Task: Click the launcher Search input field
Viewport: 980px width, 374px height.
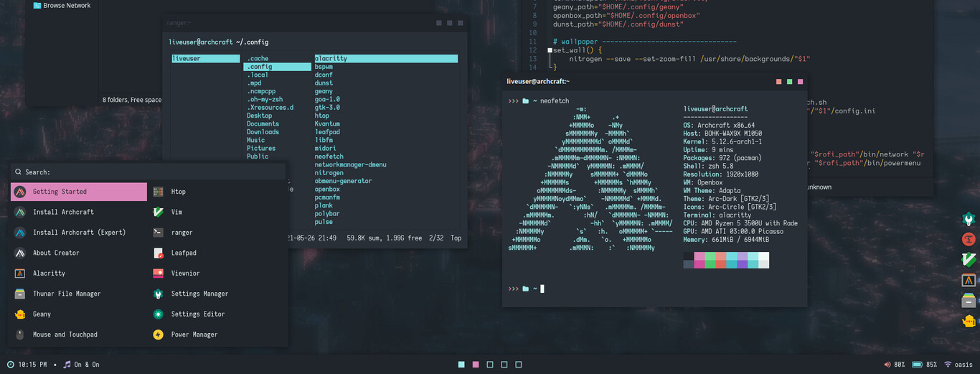Action: pos(143,172)
